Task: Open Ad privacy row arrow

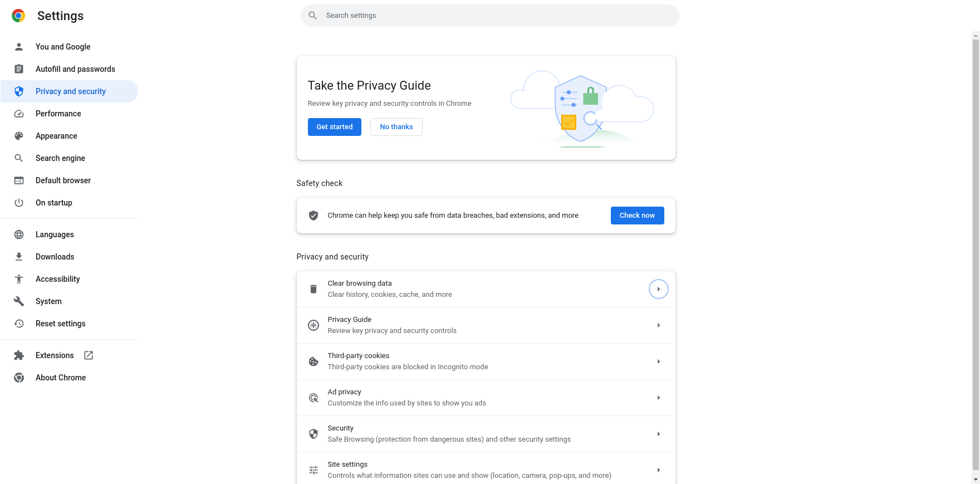Action: pos(658,398)
